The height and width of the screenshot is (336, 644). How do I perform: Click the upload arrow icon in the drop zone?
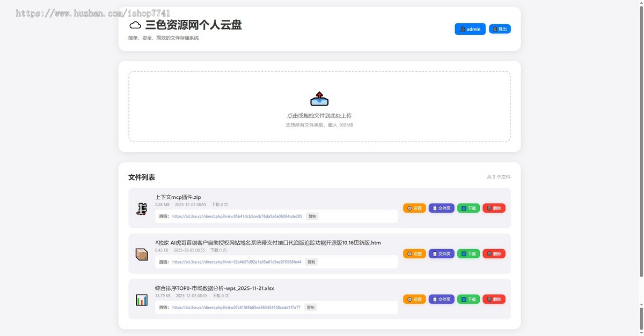pos(319,99)
